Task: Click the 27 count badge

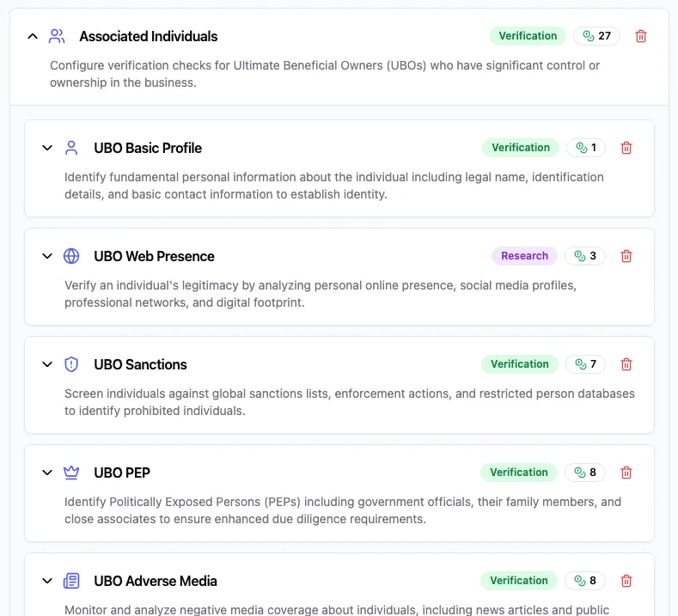Action: coord(596,36)
